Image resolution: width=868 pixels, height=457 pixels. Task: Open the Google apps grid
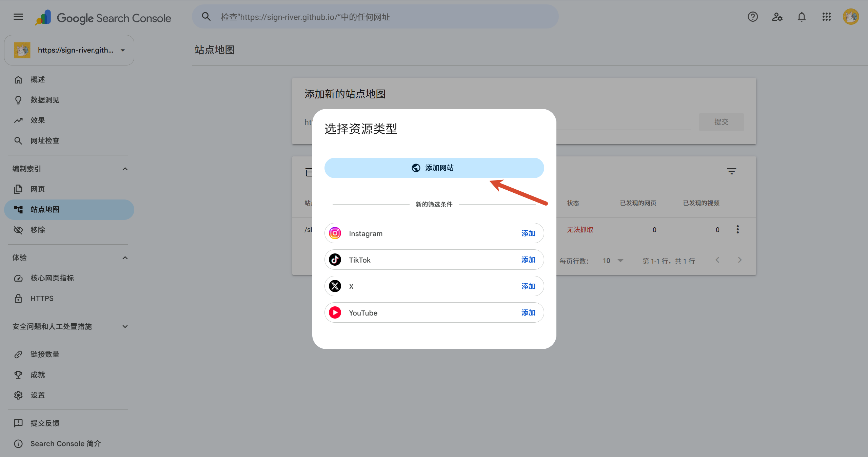tap(826, 17)
